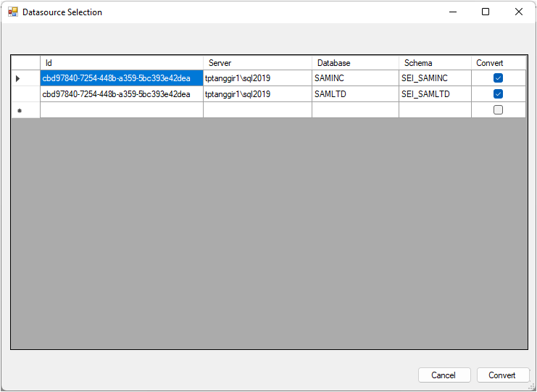Click the empty Server cell in new row

point(257,110)
